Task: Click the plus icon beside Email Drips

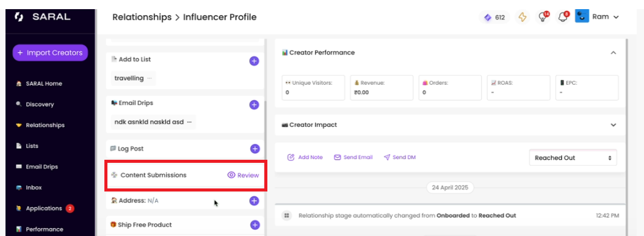Action: click(254, 105)
